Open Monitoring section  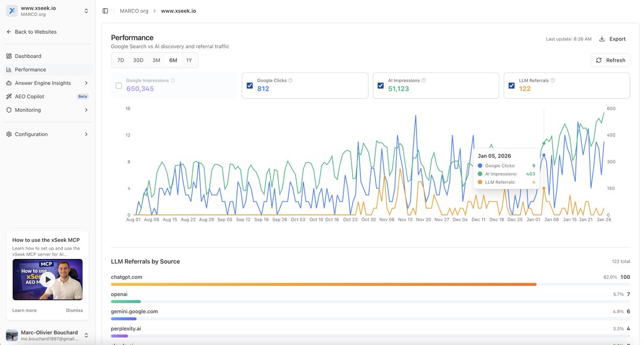tap(48, 110)
